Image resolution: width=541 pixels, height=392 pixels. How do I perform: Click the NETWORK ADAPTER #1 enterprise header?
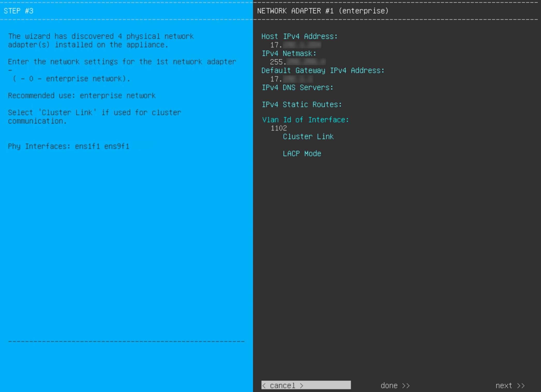[323, 11]
